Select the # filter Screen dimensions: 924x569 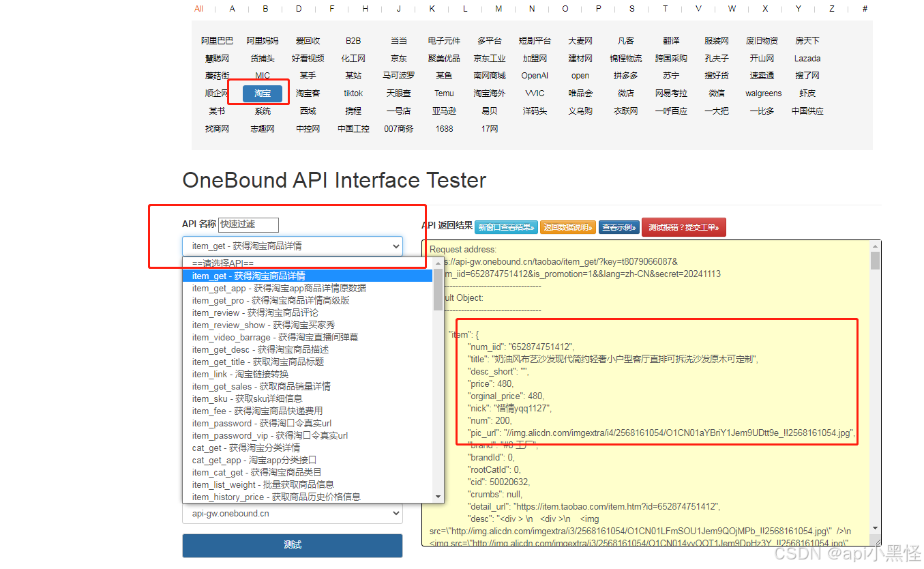[865, 9]
